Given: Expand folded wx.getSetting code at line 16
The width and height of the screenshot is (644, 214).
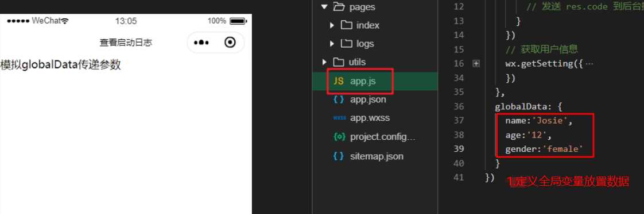Looking at the screenshot, I should pyautogui.click(x=476, y=64).
